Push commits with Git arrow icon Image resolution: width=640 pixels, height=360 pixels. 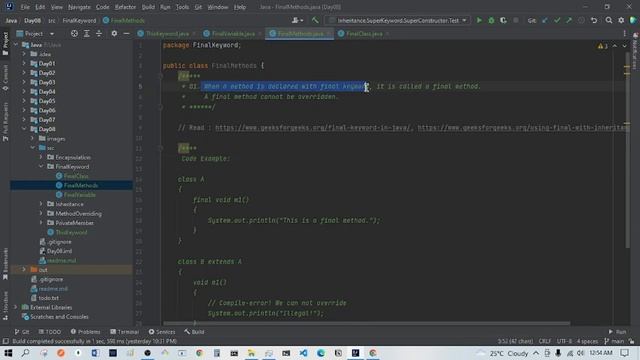point(569,20)
